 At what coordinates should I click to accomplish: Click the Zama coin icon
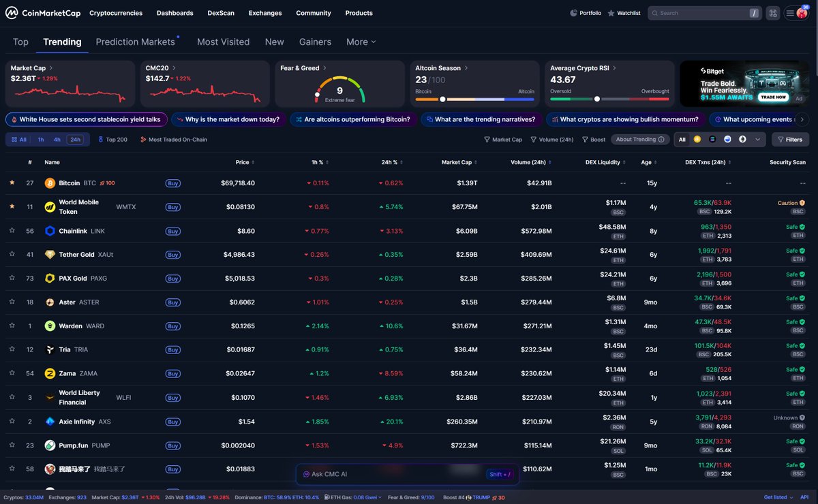(x=50, y=373)
